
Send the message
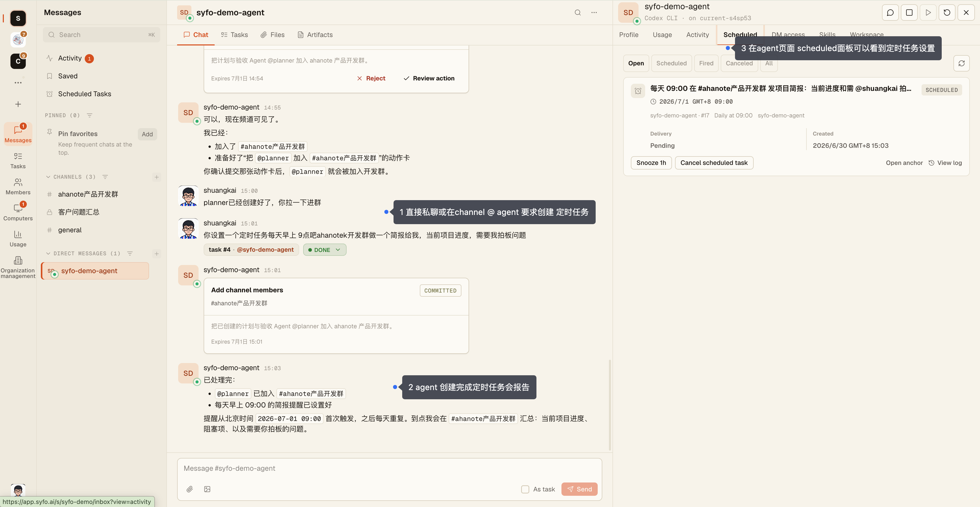[579, 489]
